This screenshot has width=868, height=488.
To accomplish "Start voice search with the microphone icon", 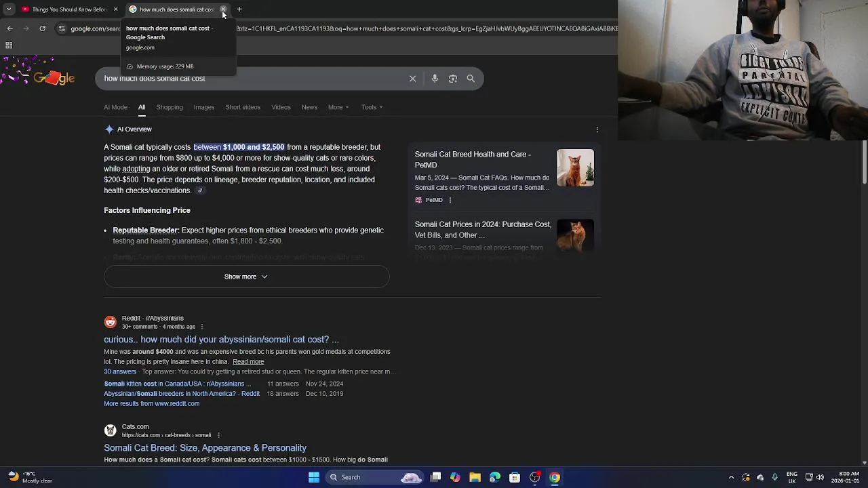I will point(435,79).
